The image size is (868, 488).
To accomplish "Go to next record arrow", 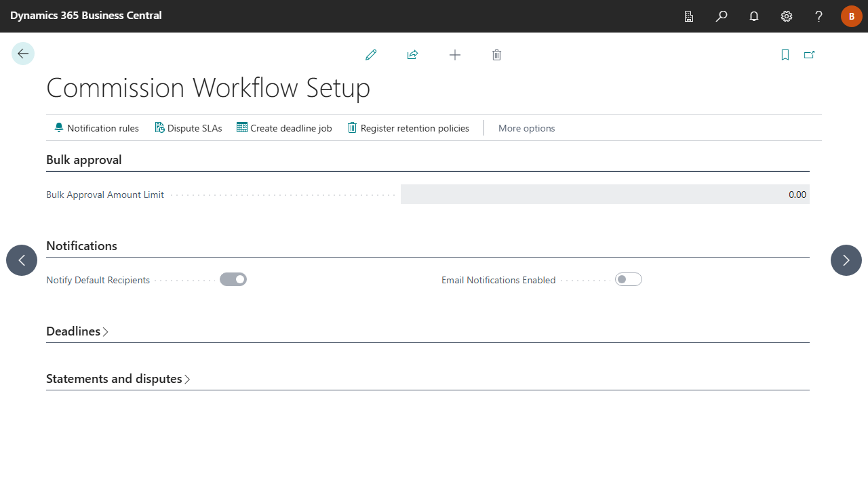I will tap(846, 260).
